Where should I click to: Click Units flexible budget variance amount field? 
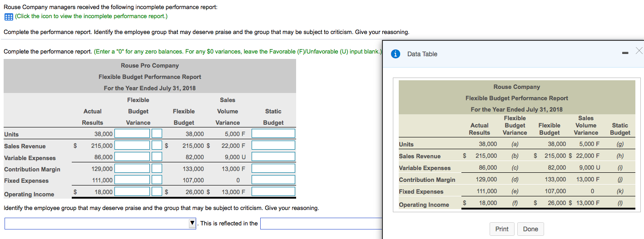[132, 134]
